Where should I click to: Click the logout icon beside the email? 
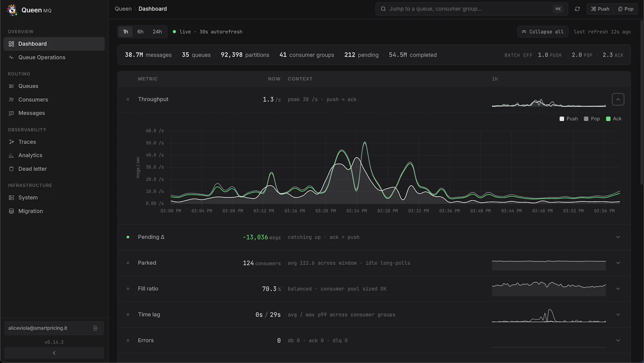coord(95,328)
